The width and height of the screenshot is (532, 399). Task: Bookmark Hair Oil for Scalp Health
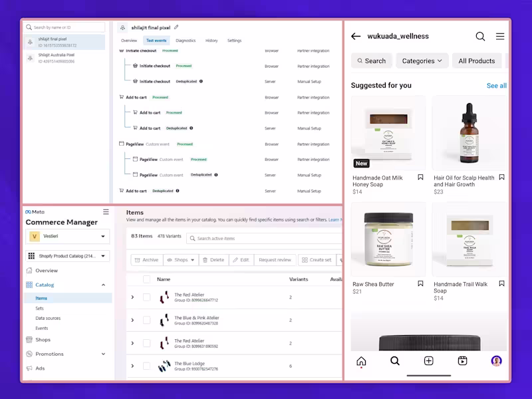coord(502,177)
